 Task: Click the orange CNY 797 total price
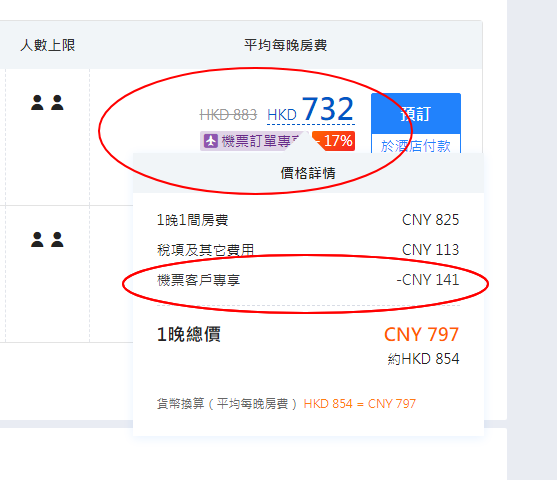pos(421,334)
